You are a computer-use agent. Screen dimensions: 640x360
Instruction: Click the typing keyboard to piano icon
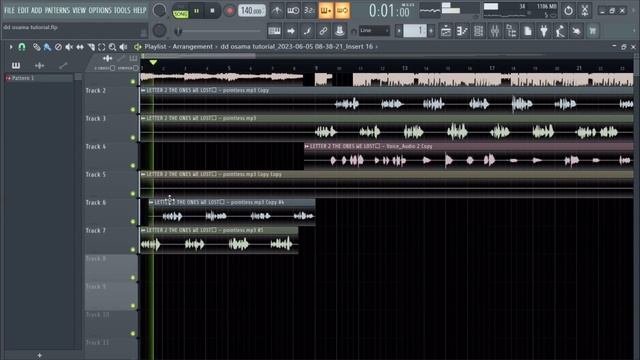274,31
